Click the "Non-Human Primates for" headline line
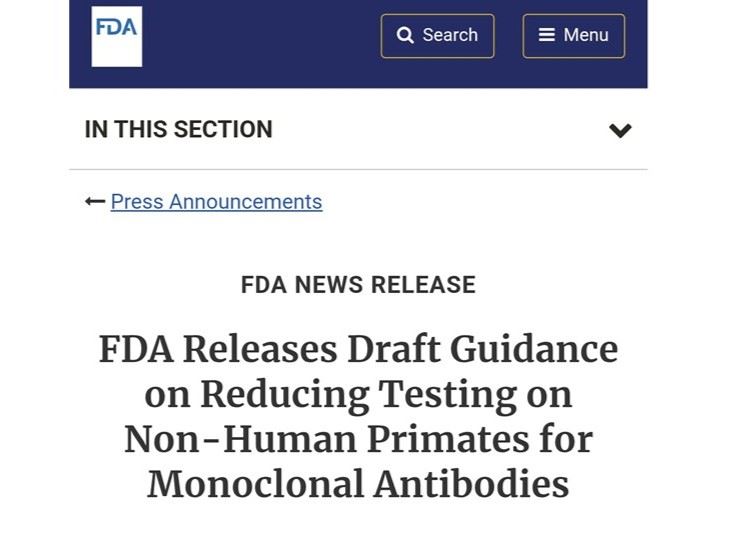This screenshot has width=730, height=548. (358, 440)
